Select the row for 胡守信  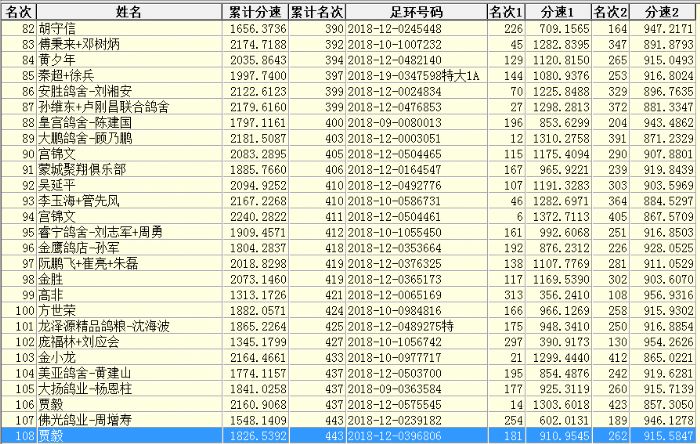(60, 30)
